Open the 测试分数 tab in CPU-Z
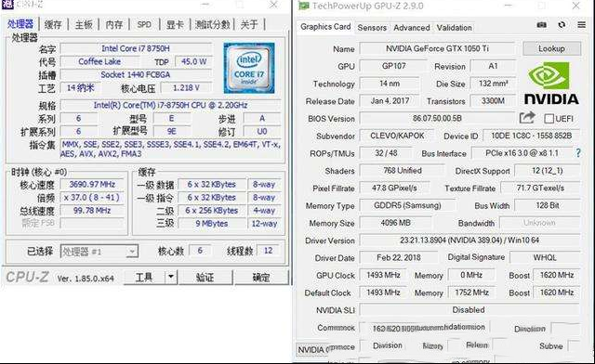This screenshot has height=364, width=595. [213, 25]
